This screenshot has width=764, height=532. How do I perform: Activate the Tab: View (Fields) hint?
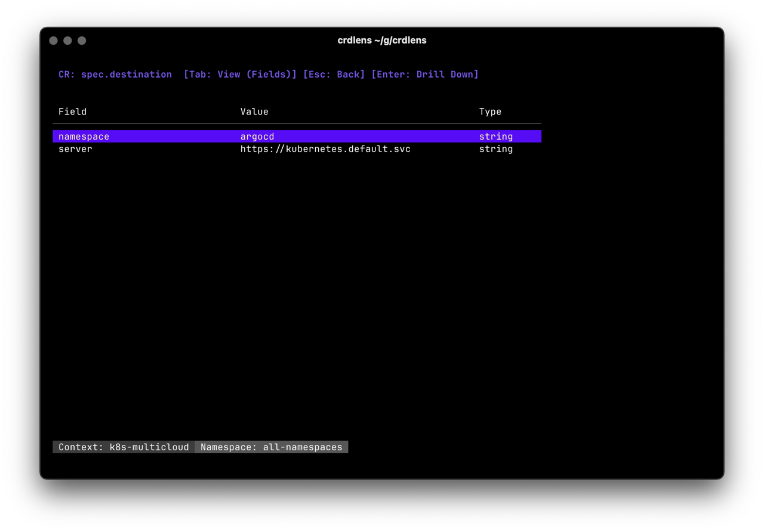(241, 74)
